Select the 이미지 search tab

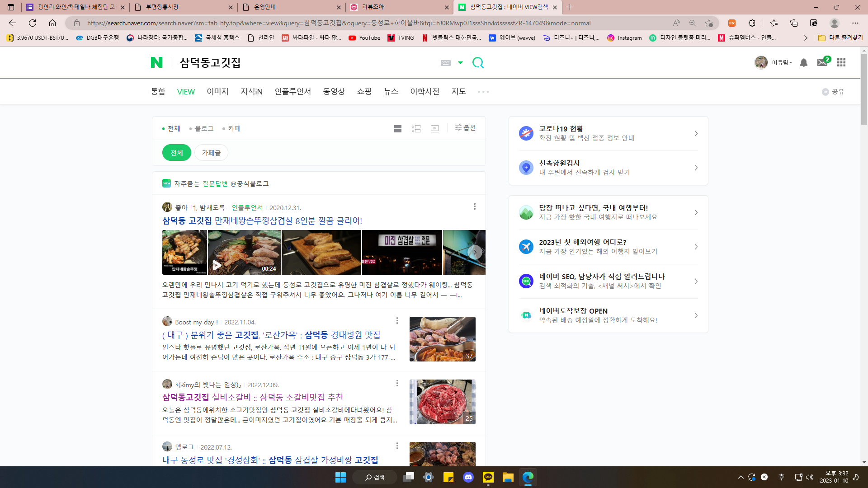(217, 91)
